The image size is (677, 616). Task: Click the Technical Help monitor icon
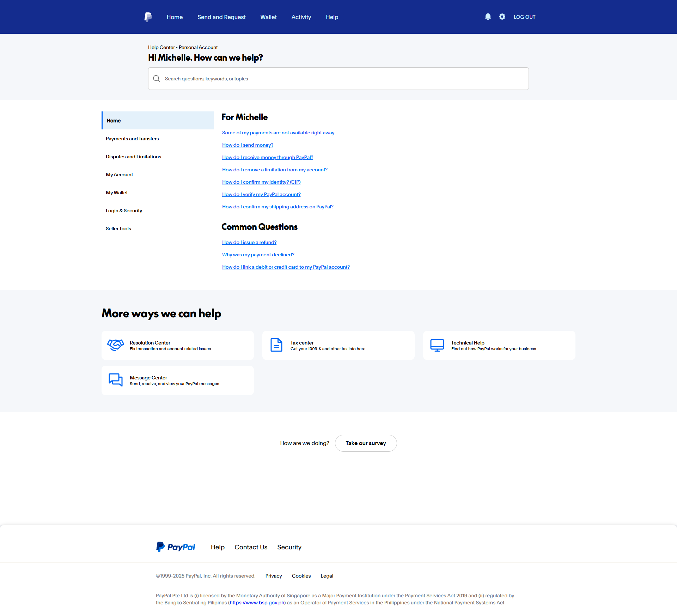(x=437, y=345)
